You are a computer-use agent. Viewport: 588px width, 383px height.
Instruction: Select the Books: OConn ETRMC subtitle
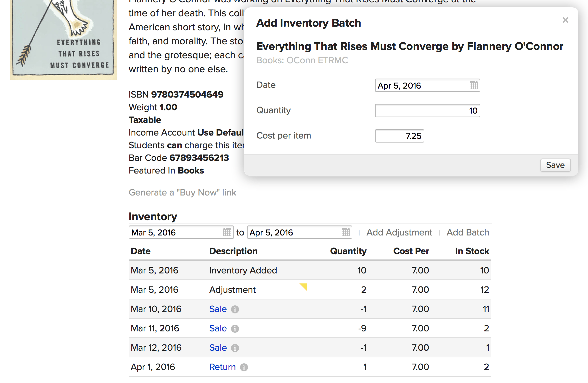pyautogui.click(x=302, y=60)
